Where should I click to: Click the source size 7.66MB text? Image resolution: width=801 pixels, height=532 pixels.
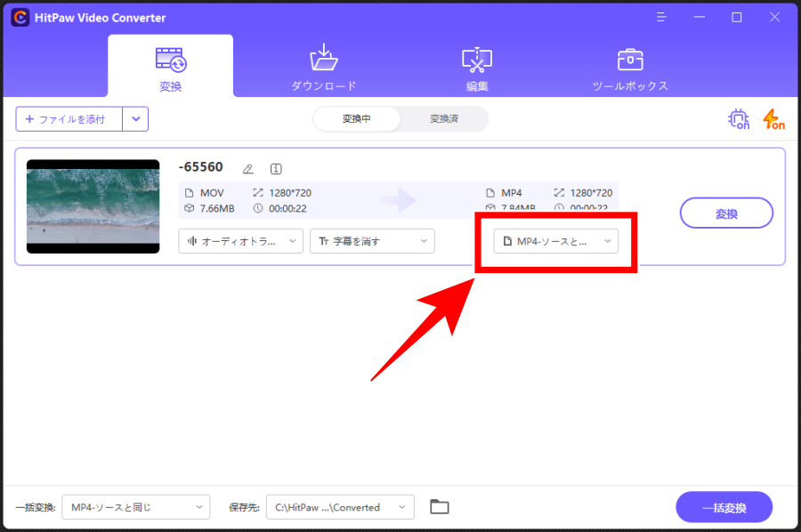click(x=217, y=208)
